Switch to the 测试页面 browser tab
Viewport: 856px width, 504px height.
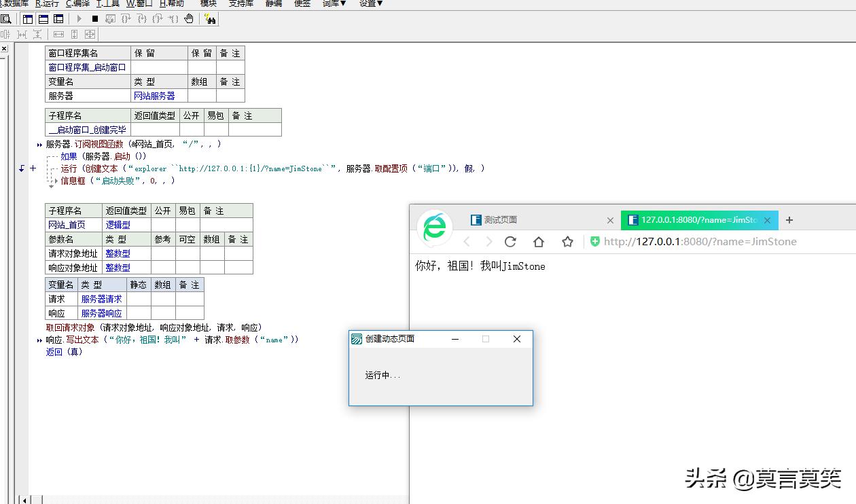click(x=501, y=220)
